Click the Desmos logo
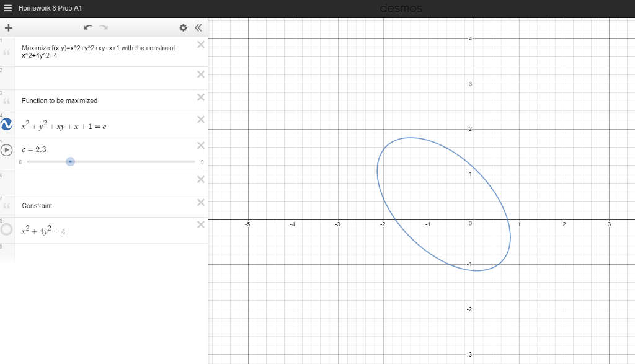635x364 pixels. (401, 8)
